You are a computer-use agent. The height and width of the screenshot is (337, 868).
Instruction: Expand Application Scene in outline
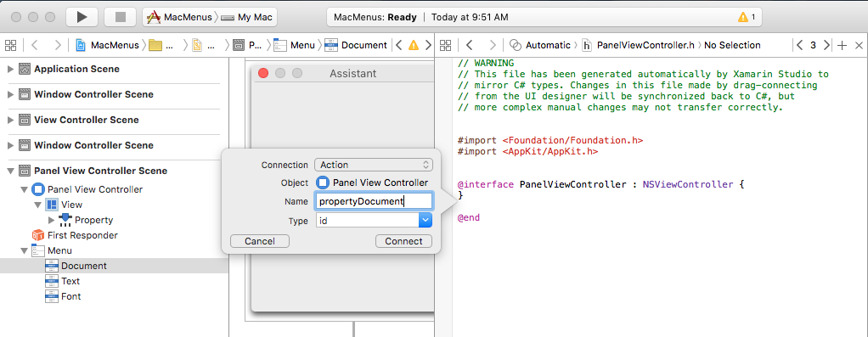(10, 69)
